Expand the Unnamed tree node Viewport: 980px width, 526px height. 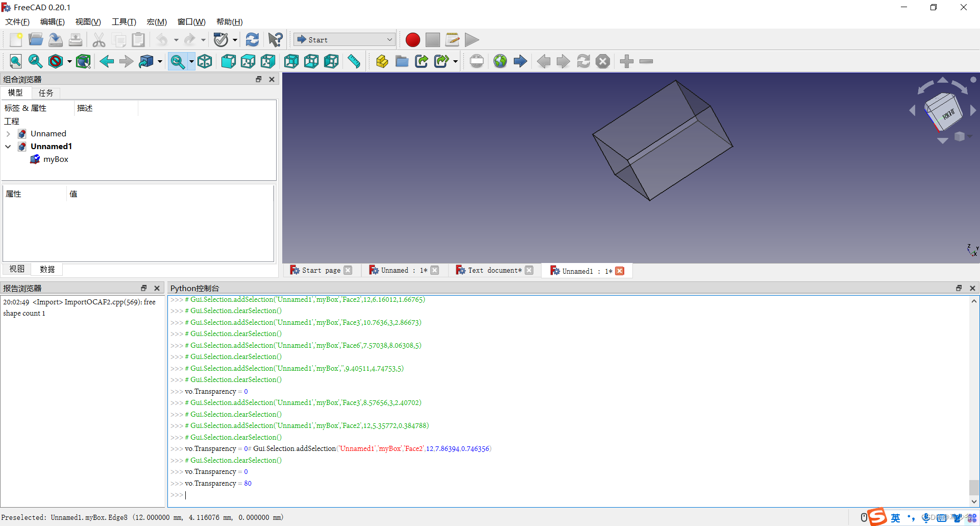(8, 133)
